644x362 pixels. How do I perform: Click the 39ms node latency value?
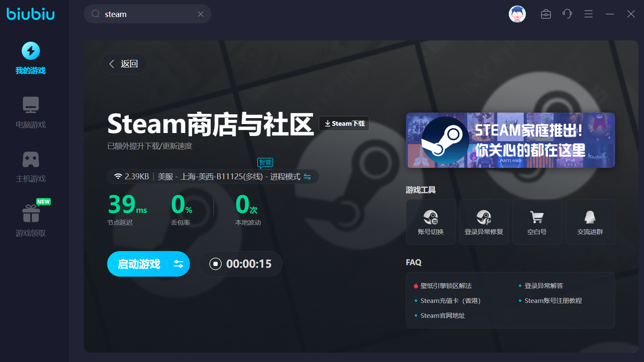point(128,204)
